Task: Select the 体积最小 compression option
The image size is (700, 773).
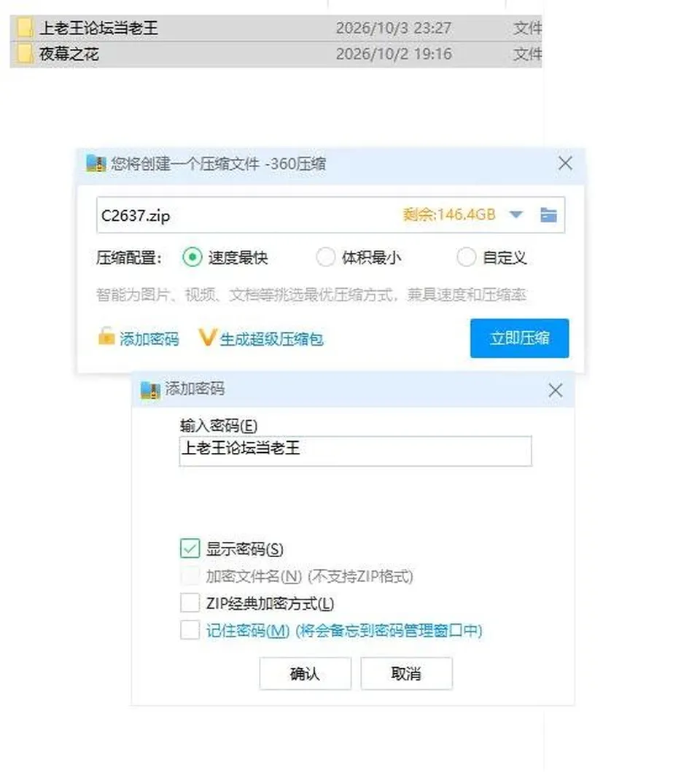Action: coord(325,257)
